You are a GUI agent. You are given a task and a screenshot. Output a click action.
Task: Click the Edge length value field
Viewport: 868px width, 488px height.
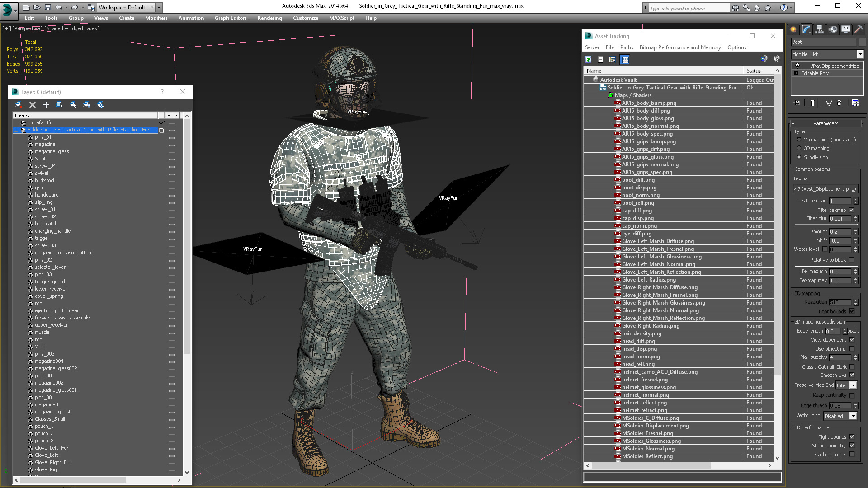(x=833, y=331)
